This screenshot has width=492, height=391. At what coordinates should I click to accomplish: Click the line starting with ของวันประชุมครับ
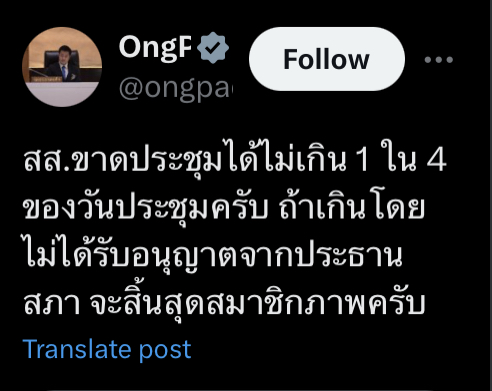pos(224,207)
